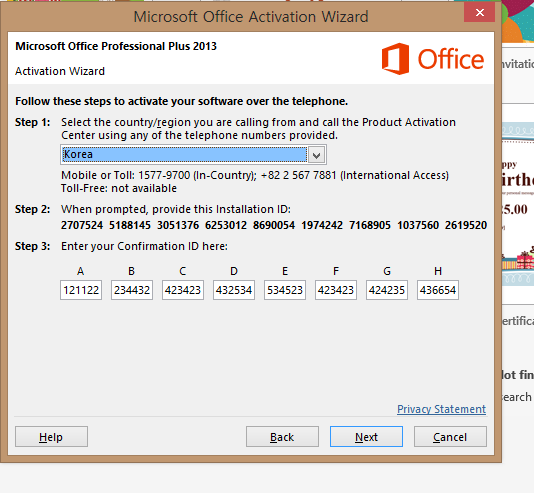Click Confirmation ID field A
Screen dimensions: 534x493
pyautogui.click(x=81, y=290)
